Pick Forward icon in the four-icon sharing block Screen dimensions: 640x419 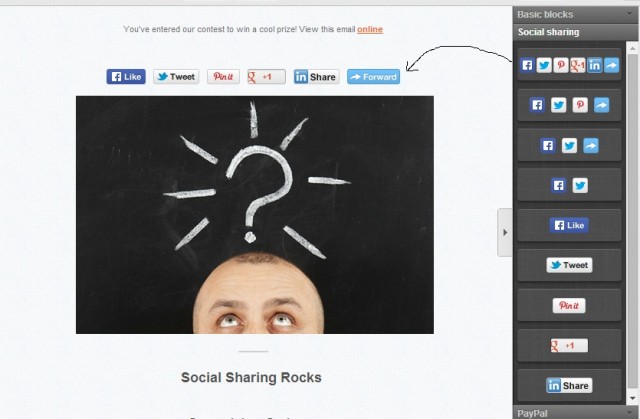601,105
